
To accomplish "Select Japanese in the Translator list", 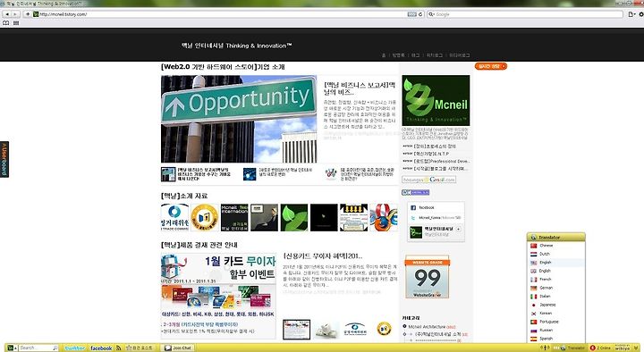I will (x=556, y=305).
